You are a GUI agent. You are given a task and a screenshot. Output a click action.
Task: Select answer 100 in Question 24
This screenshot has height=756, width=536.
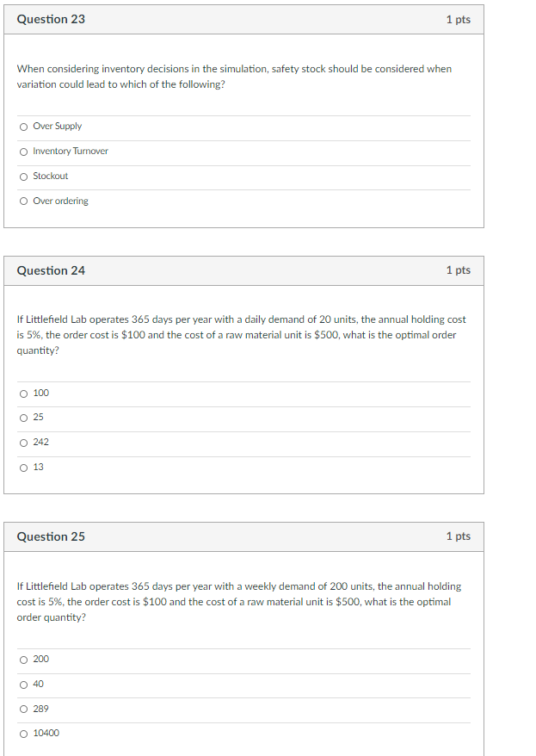point(23,393)
